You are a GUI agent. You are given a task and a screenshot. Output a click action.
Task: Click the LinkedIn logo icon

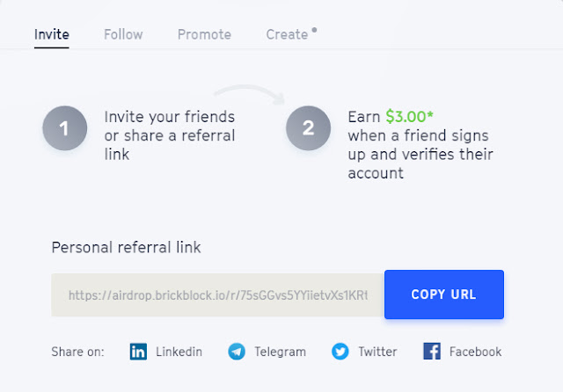click(139, 352)
